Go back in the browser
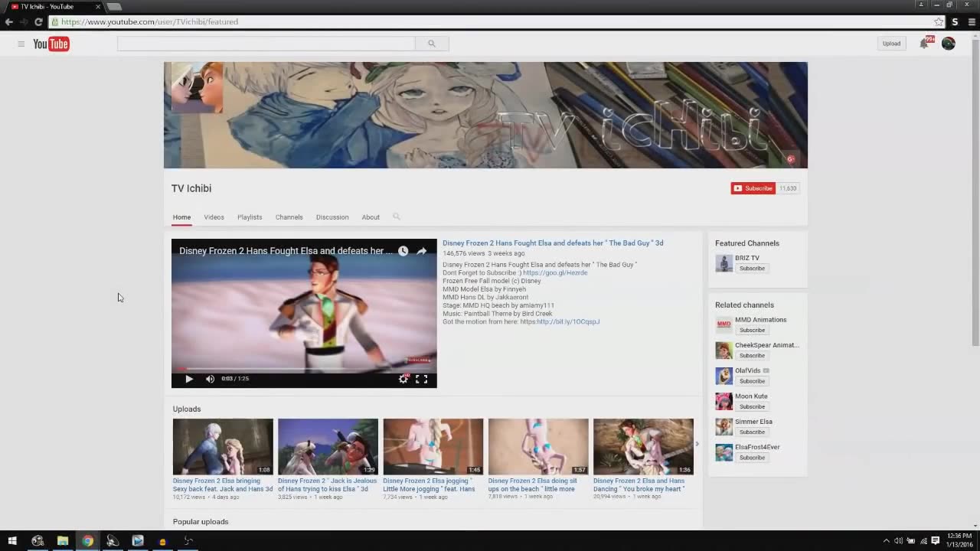Screen dimensions: 980x551 8,22
